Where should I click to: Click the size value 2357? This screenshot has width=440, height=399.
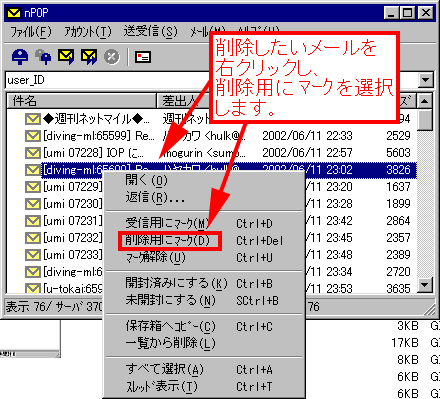(398, 238)
